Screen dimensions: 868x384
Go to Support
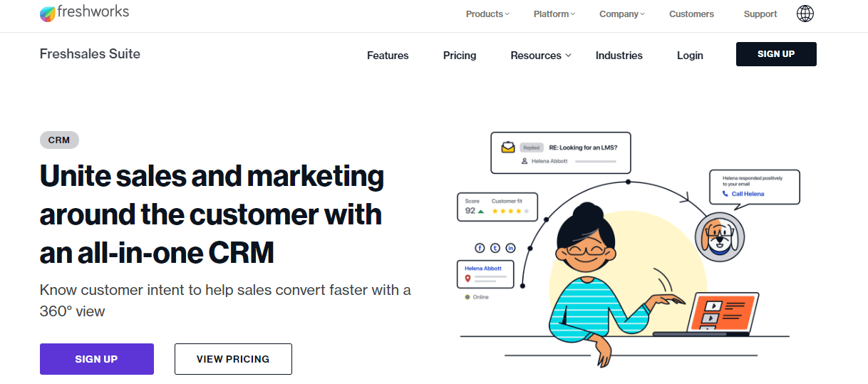pos(760,14)
